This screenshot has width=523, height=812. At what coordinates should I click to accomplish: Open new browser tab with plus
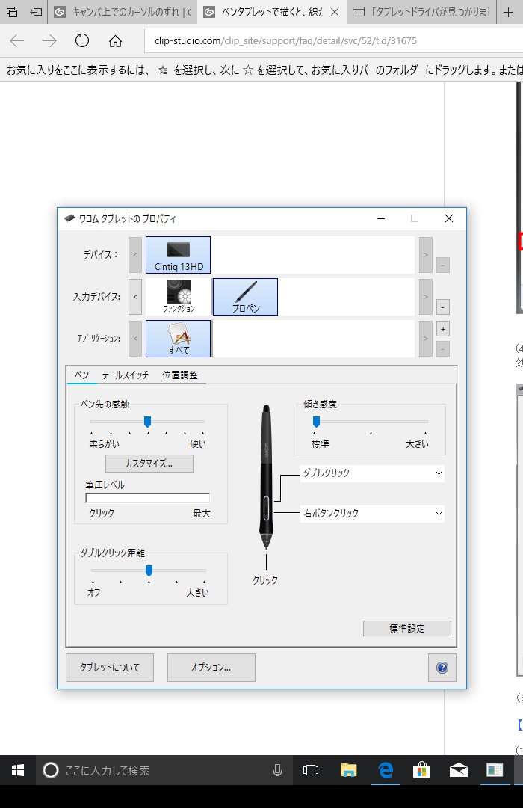pos(509,12)
